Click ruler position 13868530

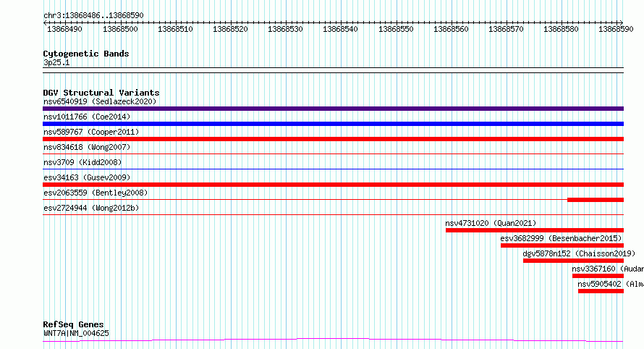tap(285, 29)
